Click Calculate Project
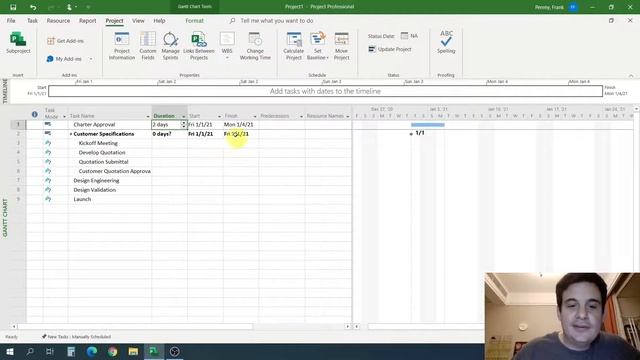The height and width of the screenshot is (360, 640). click(x=293, y=46)
